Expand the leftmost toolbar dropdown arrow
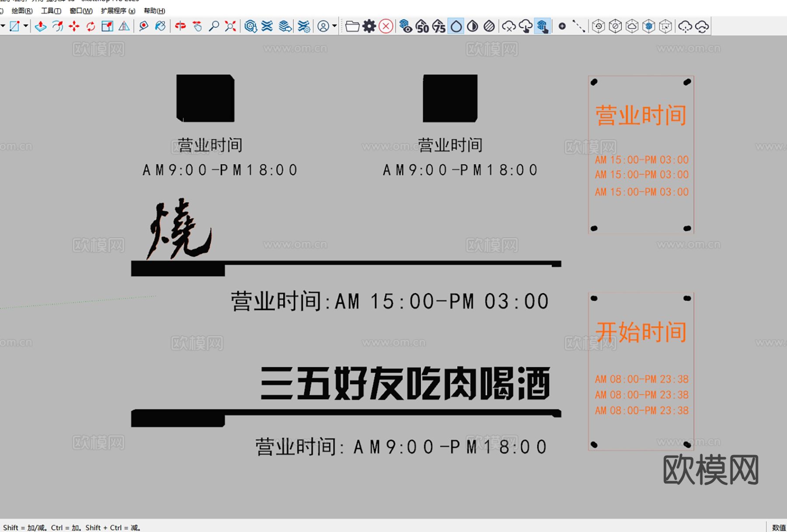Screen dimensions: 787x532 [x=3, y=26]
